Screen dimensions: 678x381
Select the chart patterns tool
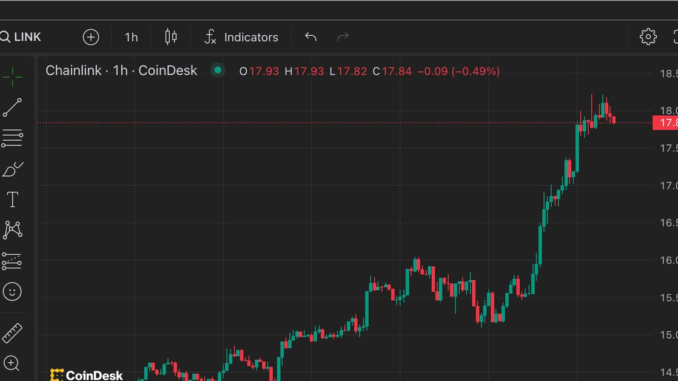(x=12, y=230)
